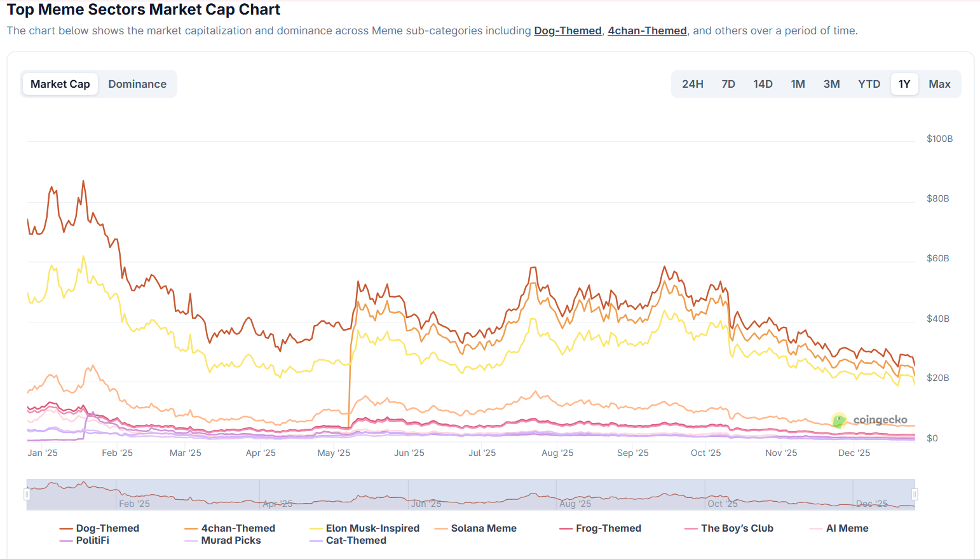
Task: Select the 3M range button
Action: [x=831, y=83]
